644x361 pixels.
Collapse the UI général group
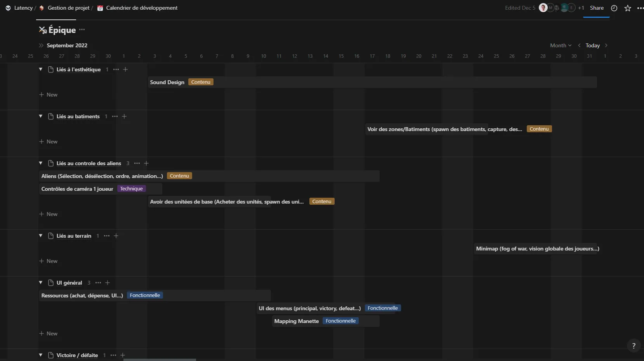(40, 283)
